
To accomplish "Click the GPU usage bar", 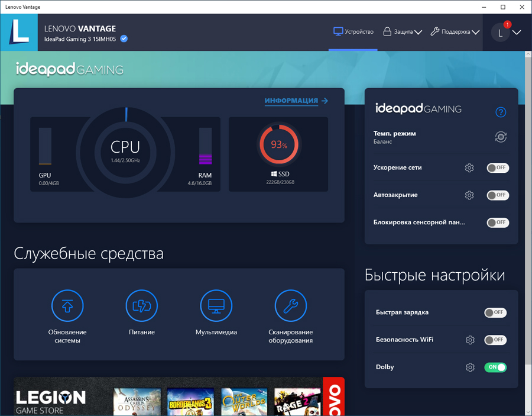I will point(45,146).
